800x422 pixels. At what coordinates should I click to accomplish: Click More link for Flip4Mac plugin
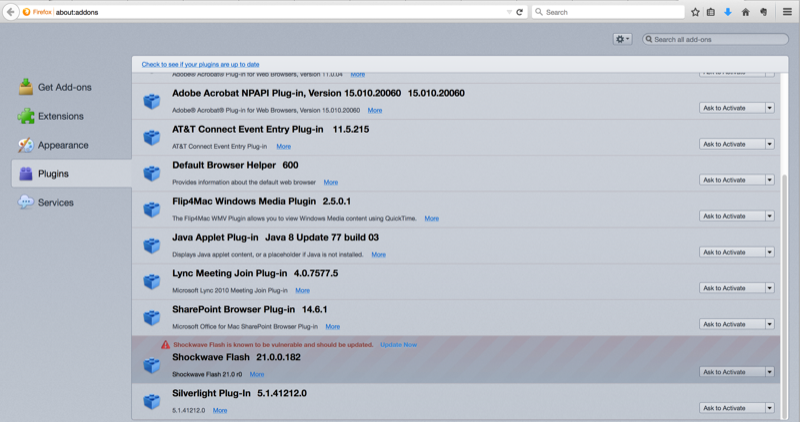coord(432,218)
